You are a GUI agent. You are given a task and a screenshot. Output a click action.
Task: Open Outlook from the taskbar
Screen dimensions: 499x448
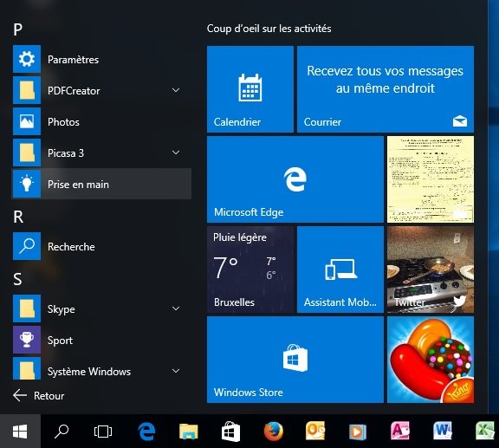click(315, 431)
